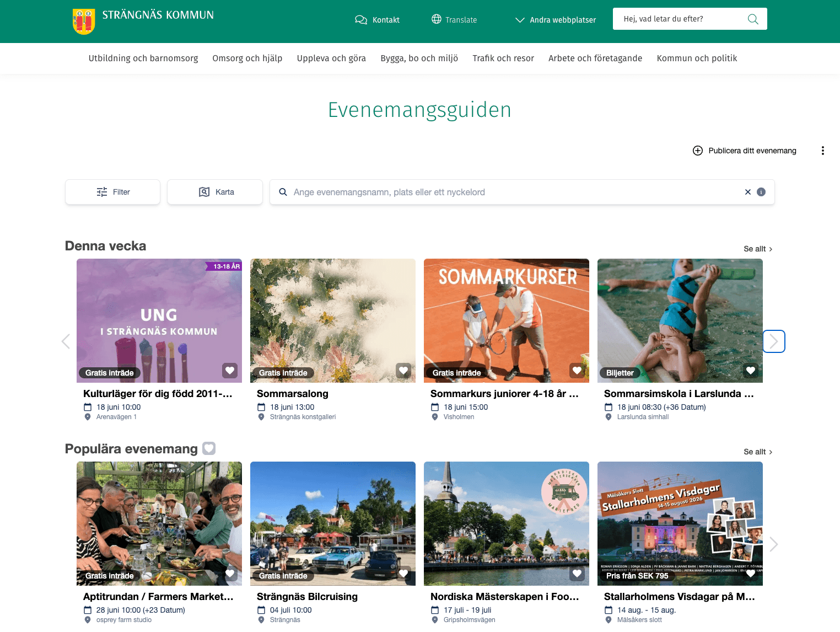Click the Strängnäs Bilcruising title
840x632 pixels.
(307, 597)
